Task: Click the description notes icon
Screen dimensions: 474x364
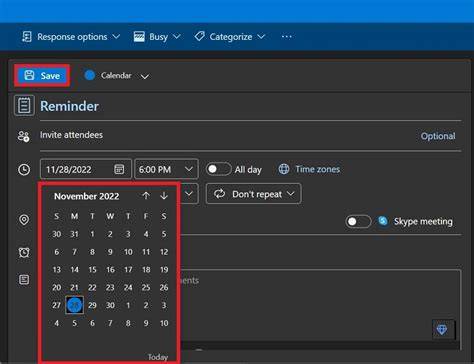Action: pos(24,279)
